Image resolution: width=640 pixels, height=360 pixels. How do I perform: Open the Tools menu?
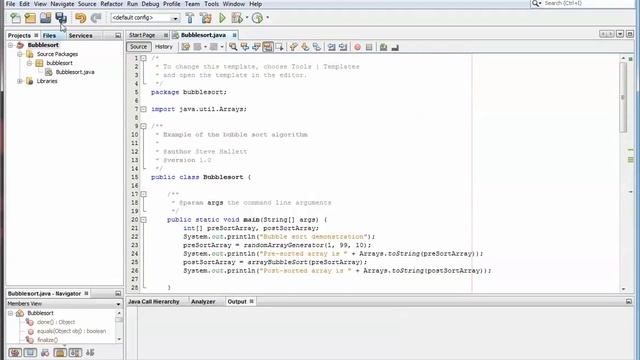(211, 4)
